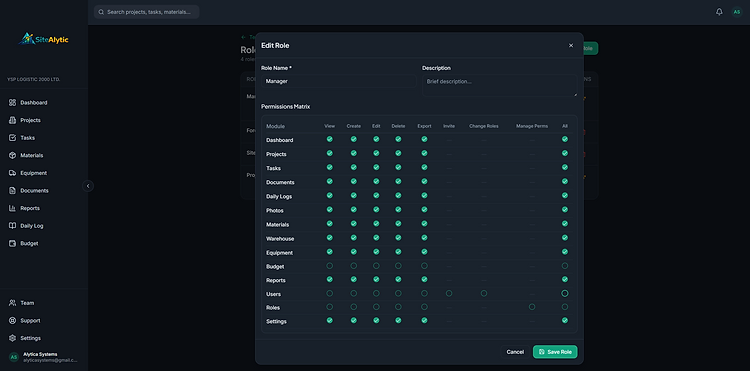Click the search magnifier icon
Viewport: 750px width, 371px height.
click(x=101, y=12)
